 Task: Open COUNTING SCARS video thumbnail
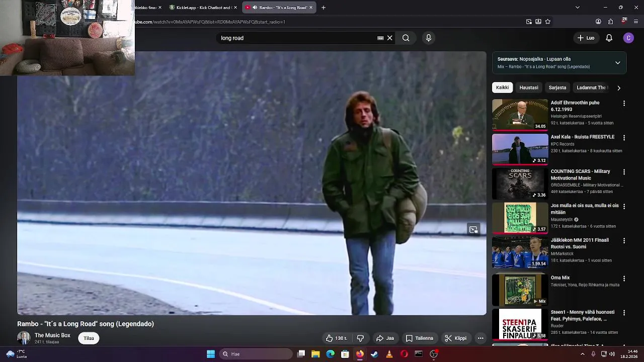520,184
